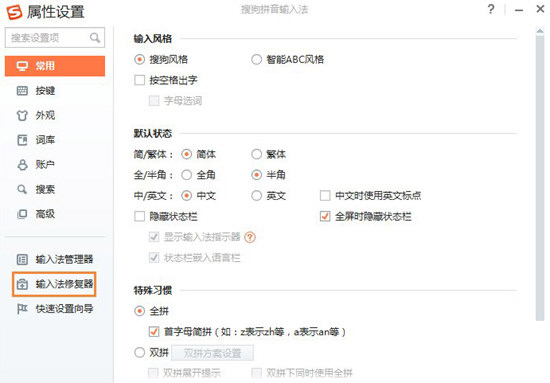550x383 pixels.
Task: Click the disabled 双拼方案设置 button
Action: coord(213,353)
